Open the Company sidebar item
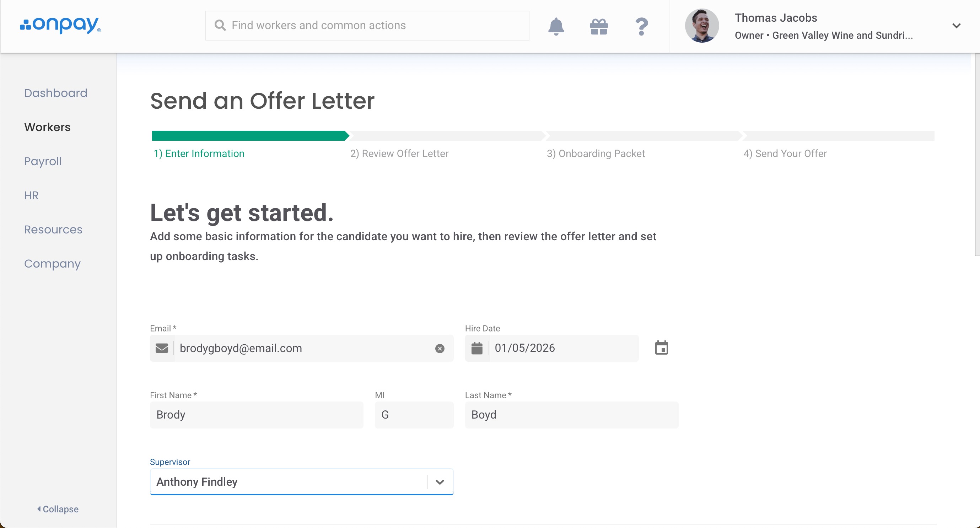Viewport: 980px width, 528px height. point(52,264)
